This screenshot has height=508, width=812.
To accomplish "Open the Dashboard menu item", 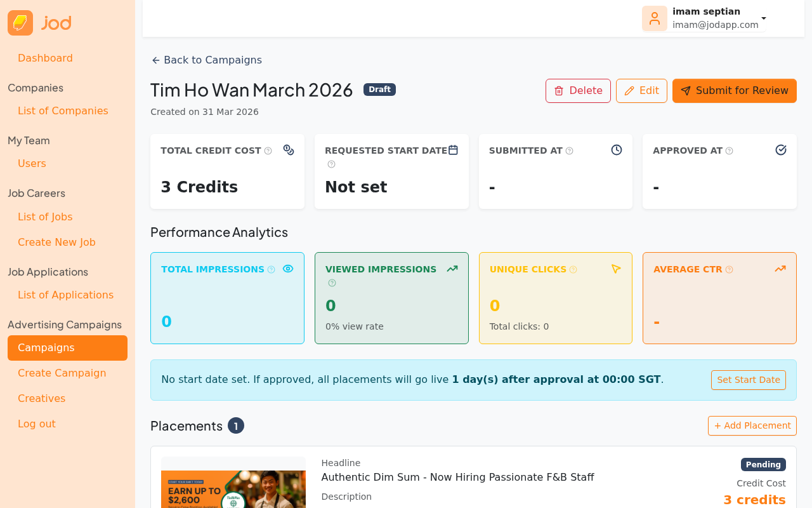I will coord(45,58).
